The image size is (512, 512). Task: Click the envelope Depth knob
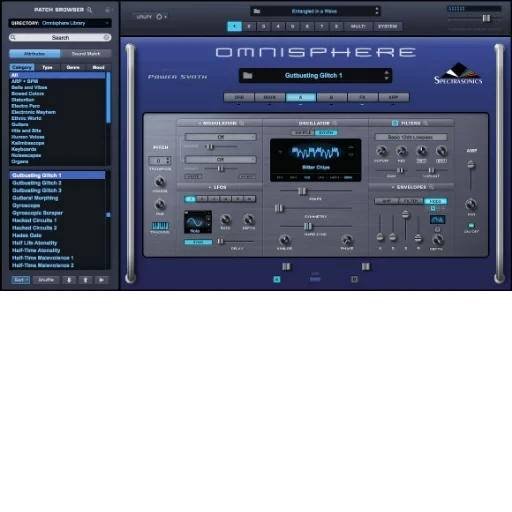[x=437, y=239]
